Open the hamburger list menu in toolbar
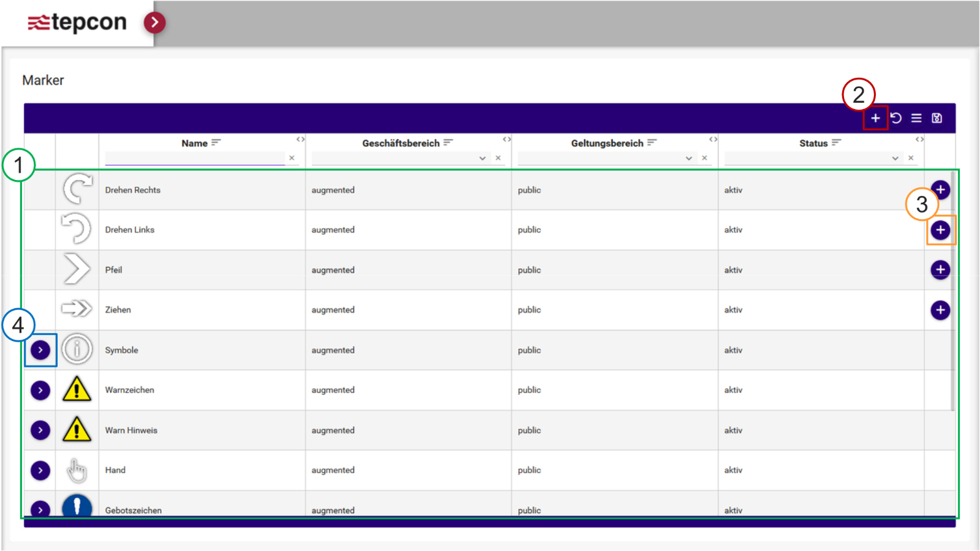The height and width of the screenshot is (551, 980). 916,118
